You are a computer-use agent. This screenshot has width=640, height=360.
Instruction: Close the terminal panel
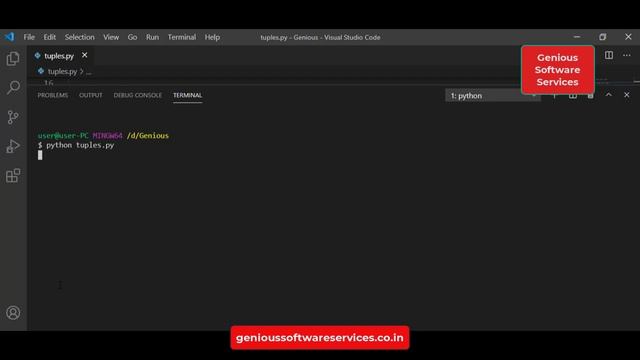point(627,95)
